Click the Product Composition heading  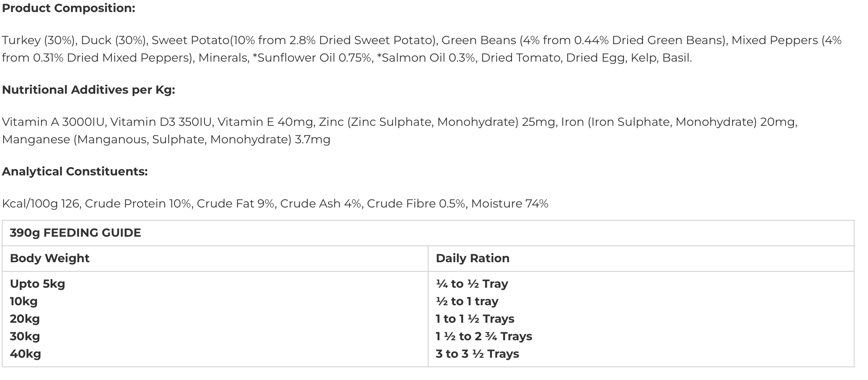point(69,8)
